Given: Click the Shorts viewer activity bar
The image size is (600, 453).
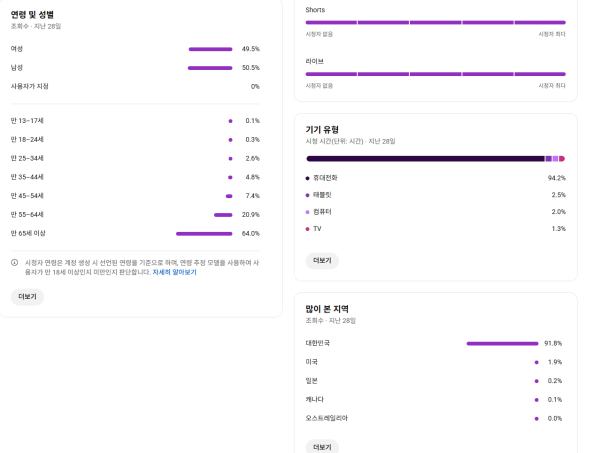Looking at the screenshot, I should click(x=435, y=23).
